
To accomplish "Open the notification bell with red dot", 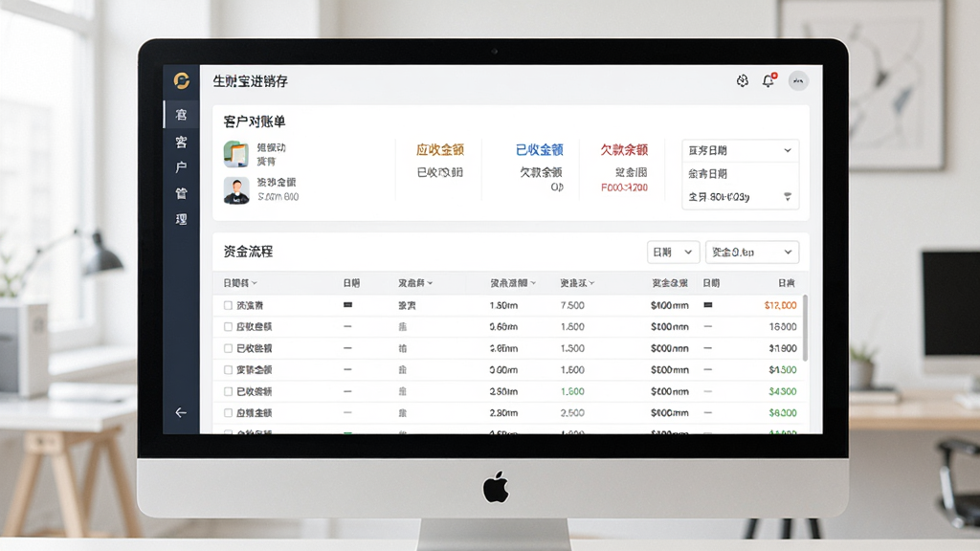I will pos(768,80).
